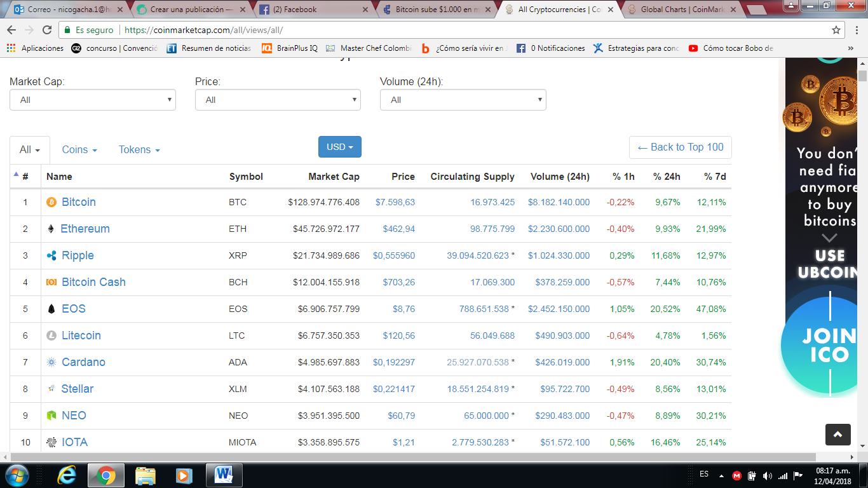Switch to Crear una publicación tab
The height and width of the screenshot is (488, 868).
pyautogui.click(x=189, y=10)
